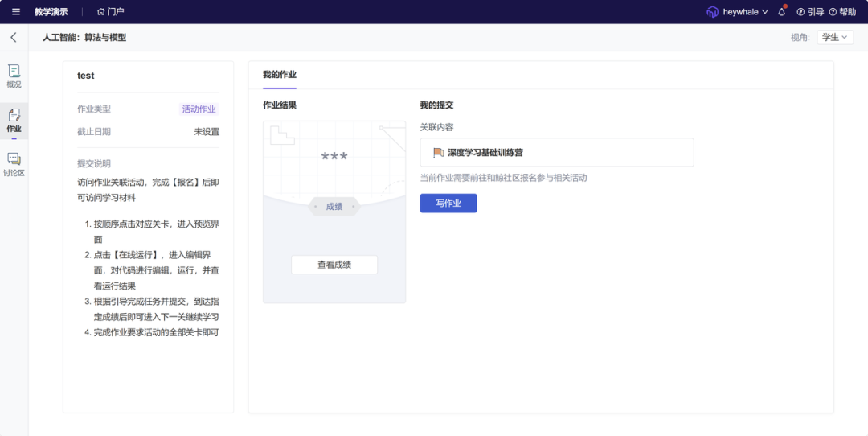This screenshot has width=868, height=436.
Task: Click the heywhale whale logo icon
Action: (712, 11)
